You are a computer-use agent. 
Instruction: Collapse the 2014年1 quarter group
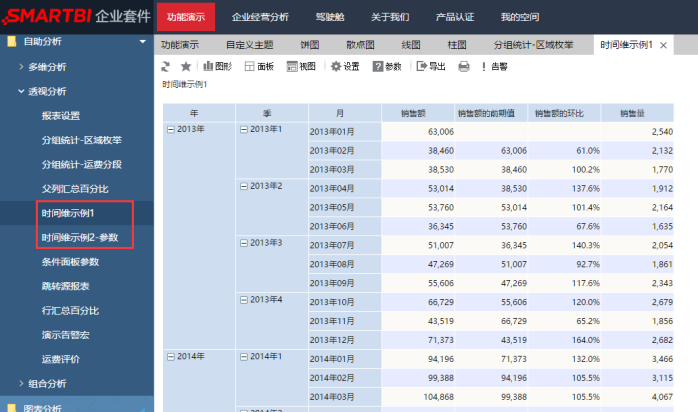(243, 357)
